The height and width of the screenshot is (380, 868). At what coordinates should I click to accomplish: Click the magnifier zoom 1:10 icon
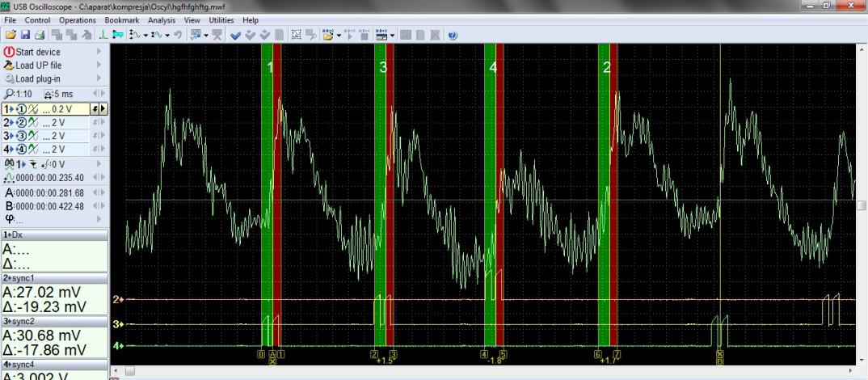coord(9,94)
